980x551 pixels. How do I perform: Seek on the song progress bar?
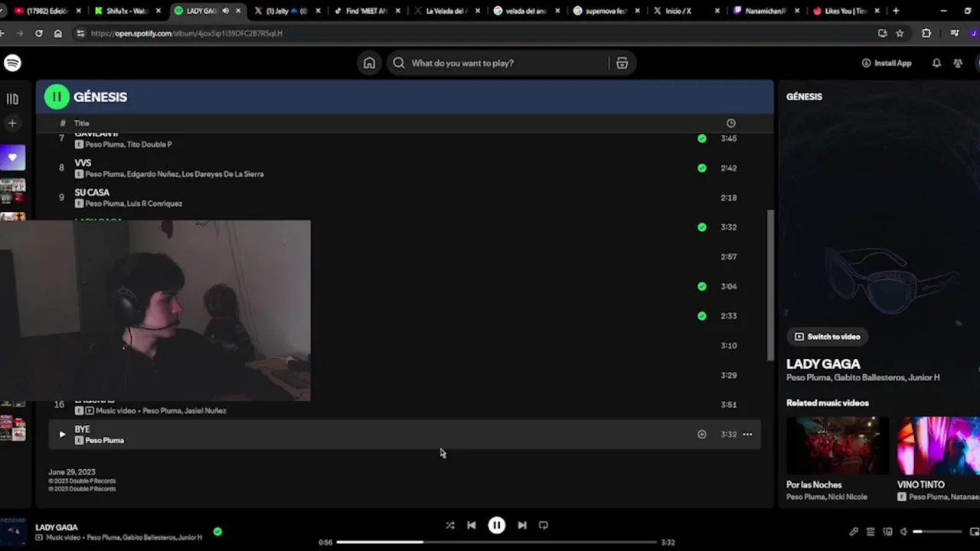tap(497, 543)
